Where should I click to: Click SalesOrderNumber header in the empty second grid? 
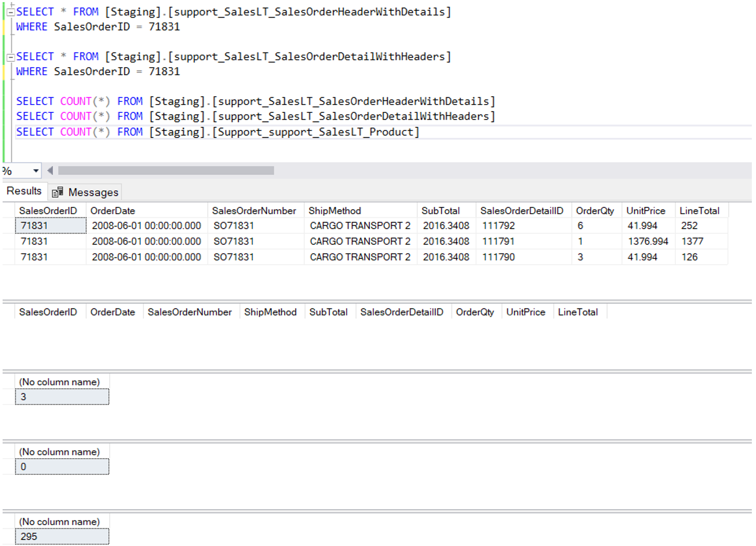[189, 312]
